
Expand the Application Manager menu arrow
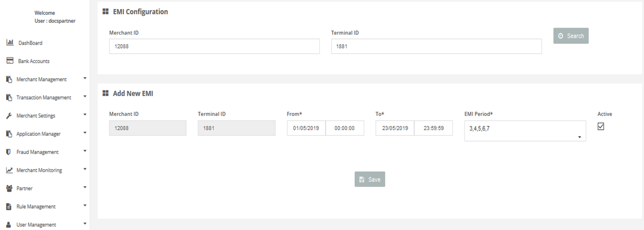pyautogui.click(x=85, y=133)
